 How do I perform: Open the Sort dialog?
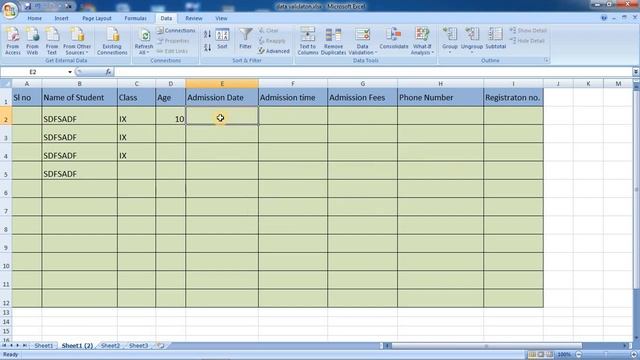pyautogui.click(x=222, y=39)
